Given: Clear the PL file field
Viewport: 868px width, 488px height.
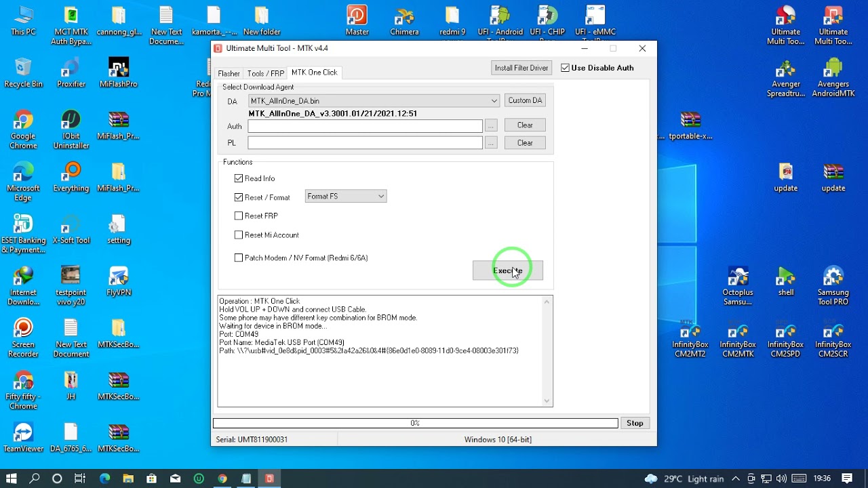Looking at the screenshot, I should 525,143.
